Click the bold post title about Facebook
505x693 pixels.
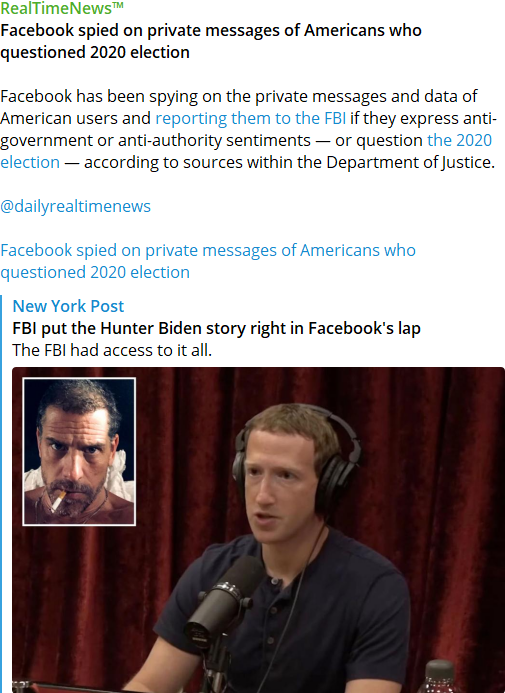pyautogui.click(x=211, y=41)
